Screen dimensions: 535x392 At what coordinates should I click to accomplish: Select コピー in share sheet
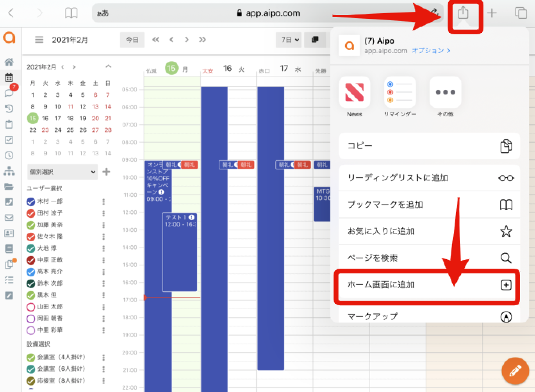click(x=430, y=146)
